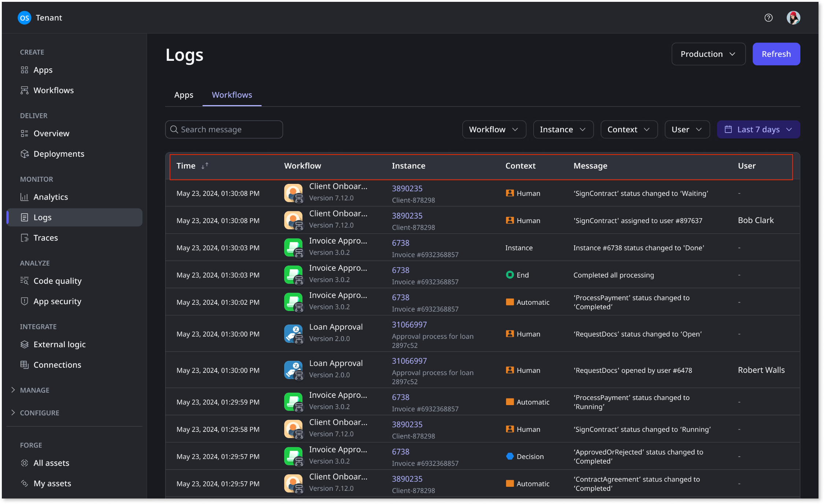This screenshot has width=824, height=504.
Task: Open Analytics in the Monitor section
Action: click(51, 197)
